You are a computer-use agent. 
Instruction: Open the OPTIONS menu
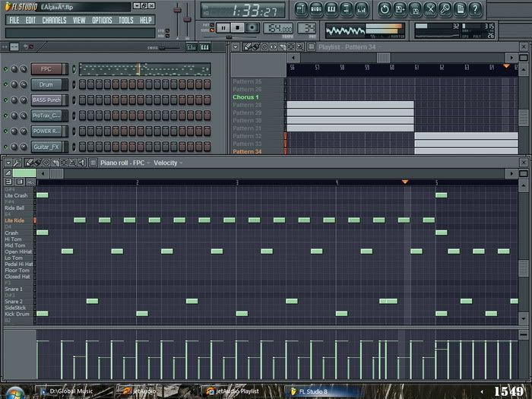click(x=102, y=21)
